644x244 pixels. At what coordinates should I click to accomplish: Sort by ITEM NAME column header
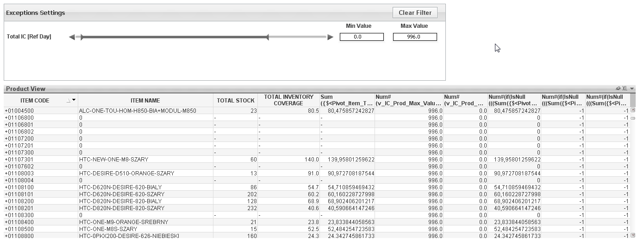(145, 100)
